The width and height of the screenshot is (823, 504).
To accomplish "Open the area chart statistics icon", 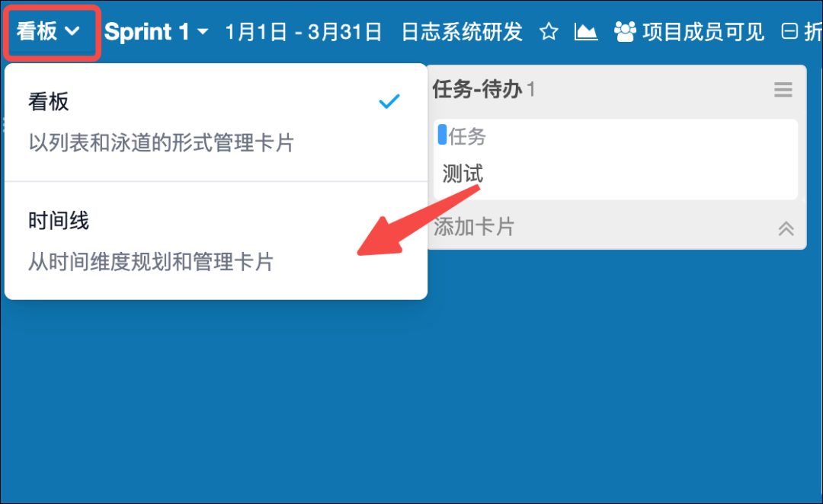I will tap(586, 32).
